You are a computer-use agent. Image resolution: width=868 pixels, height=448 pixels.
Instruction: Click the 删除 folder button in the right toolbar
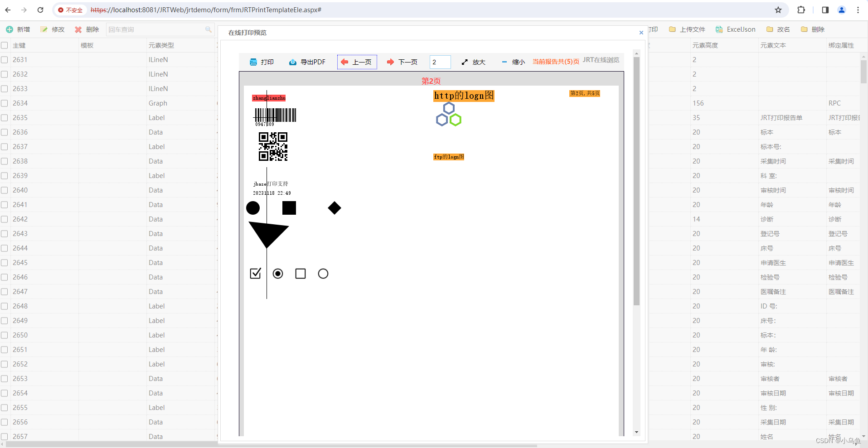pyautogui.click(x=813, y=29)
